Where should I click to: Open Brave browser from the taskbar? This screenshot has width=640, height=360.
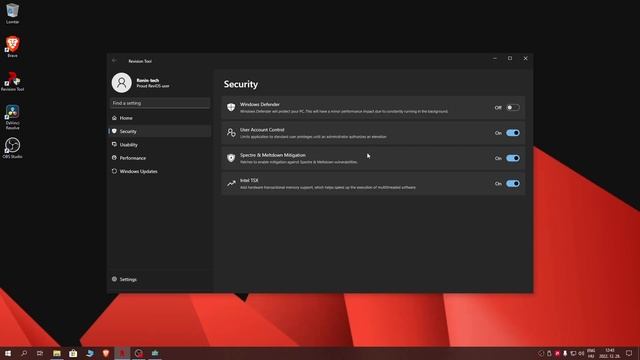106,353
